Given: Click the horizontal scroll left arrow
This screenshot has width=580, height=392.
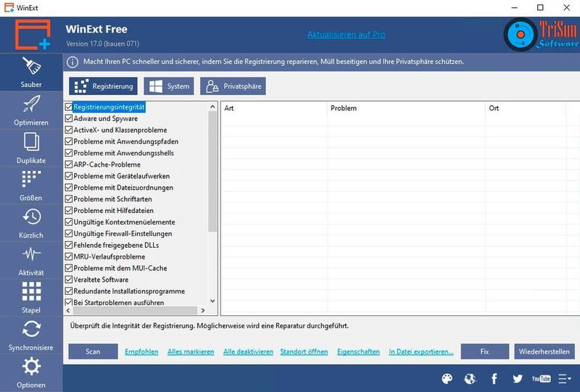Looking at the screenshot, I should point(68,311).
